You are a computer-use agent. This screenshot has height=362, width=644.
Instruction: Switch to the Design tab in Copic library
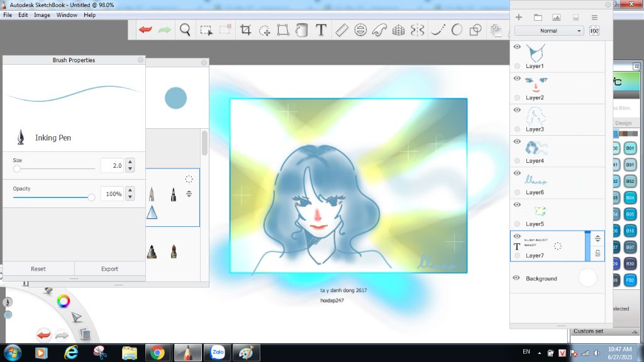coord(623,123)
